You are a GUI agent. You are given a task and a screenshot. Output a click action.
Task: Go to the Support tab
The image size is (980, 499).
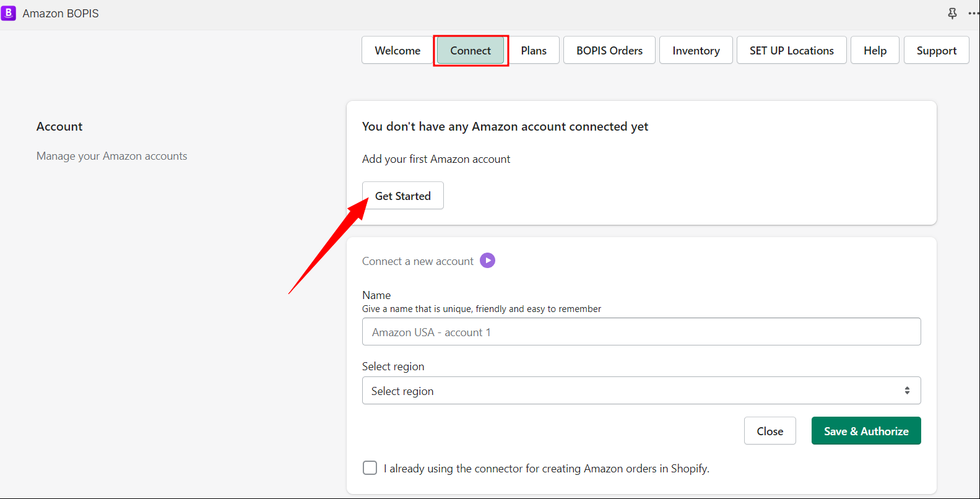coord(936,50)
